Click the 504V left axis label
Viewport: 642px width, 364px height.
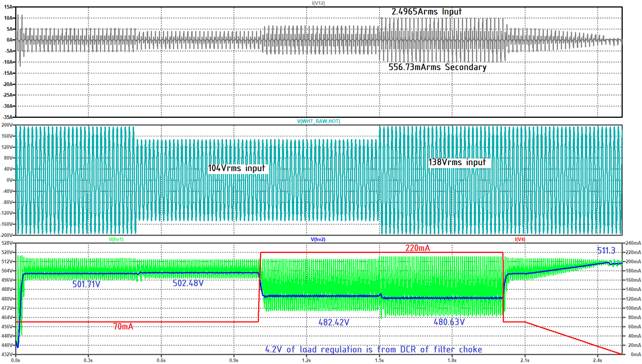coord(7,271)
